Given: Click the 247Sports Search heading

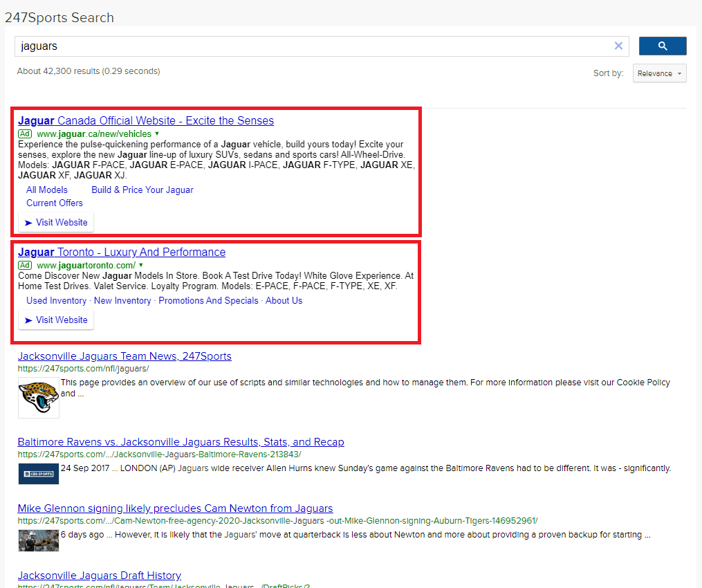Looking at the screenshot, I should 59,17.
